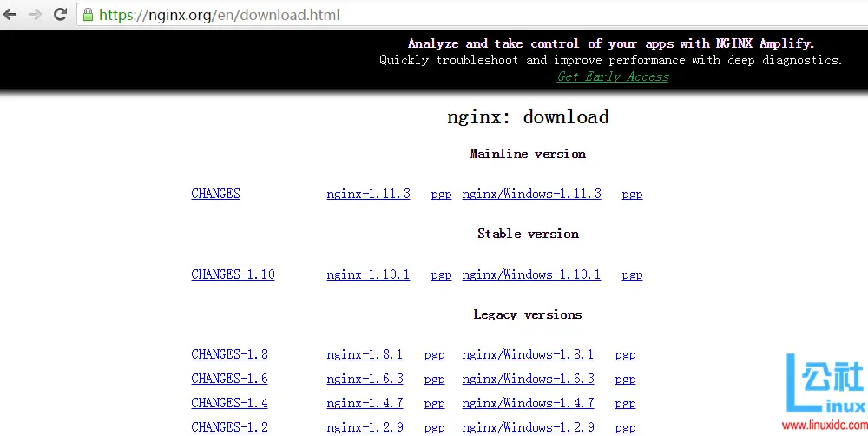
Task: Open the mainline CHANGES link
Action: click(x=215, y=194)
